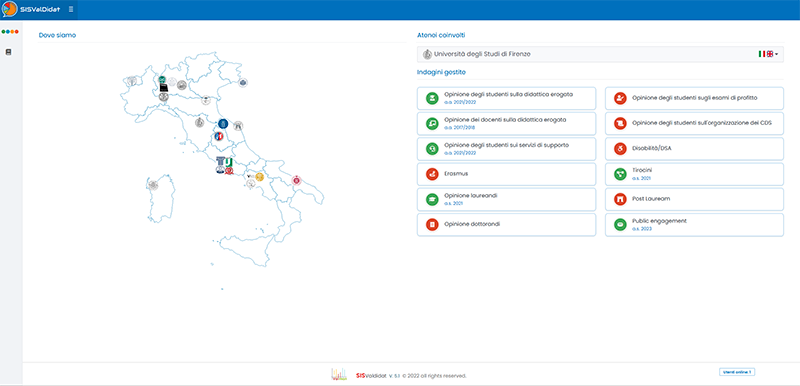Click the Utenti online badge

(737, 372)
